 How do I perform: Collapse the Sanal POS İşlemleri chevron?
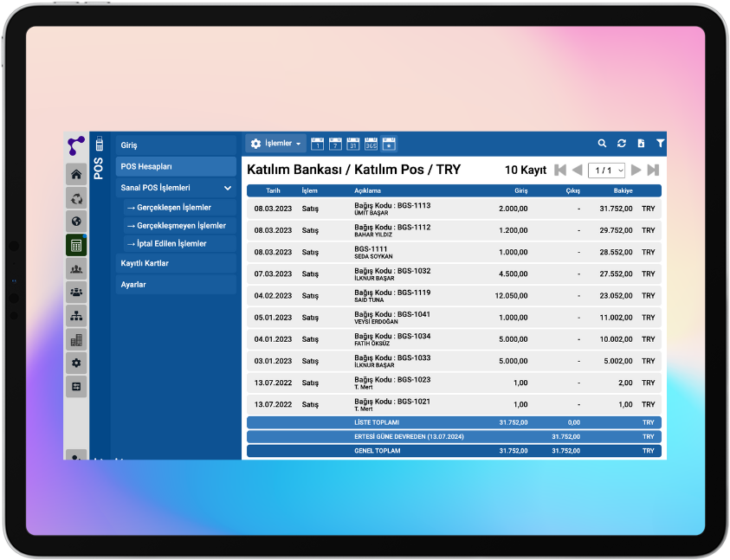228,188
